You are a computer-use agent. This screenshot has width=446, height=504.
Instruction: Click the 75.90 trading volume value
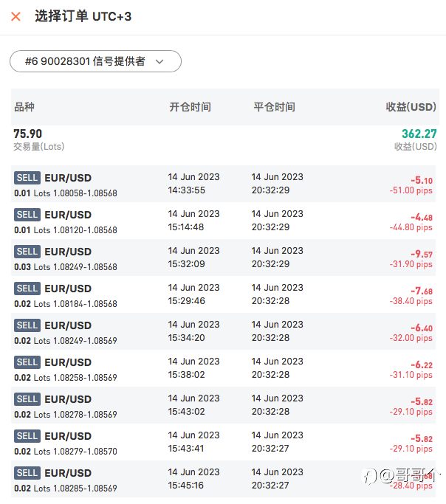(x=27, y=134)
